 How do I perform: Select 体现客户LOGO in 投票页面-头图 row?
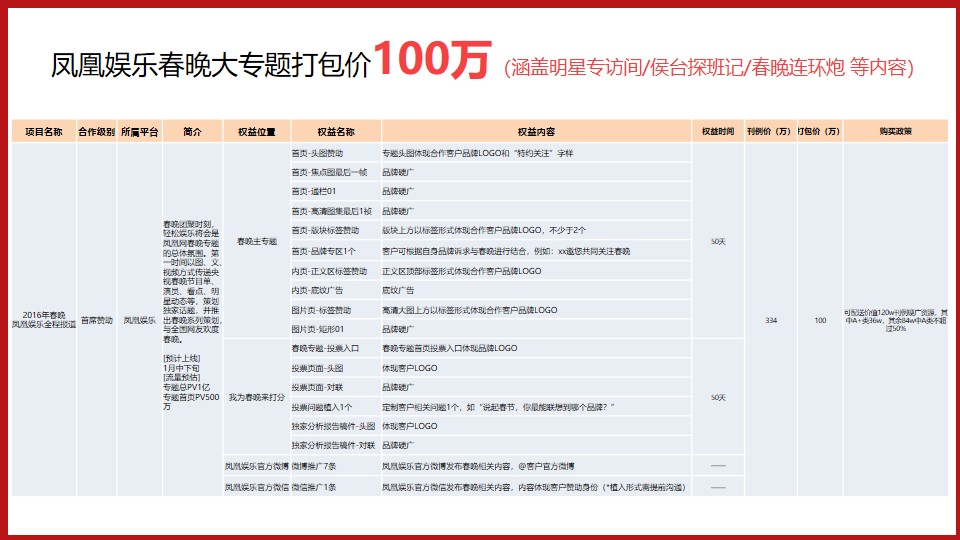click(410, 368)
